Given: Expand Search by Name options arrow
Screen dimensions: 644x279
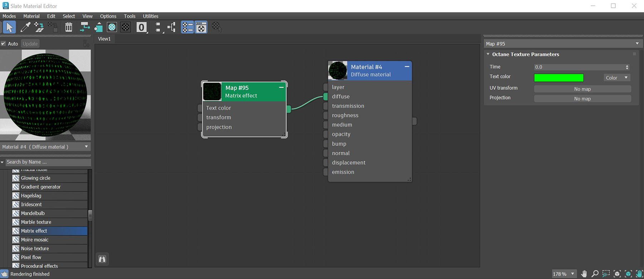Looking at the screenshot, I should [x=2, y=162].
